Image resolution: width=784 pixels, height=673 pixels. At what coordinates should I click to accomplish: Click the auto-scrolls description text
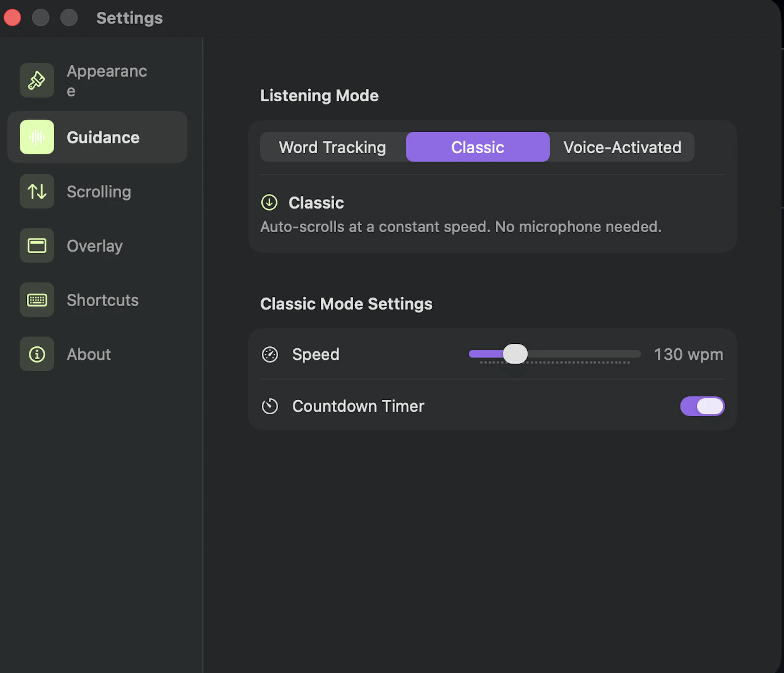(x=461, y=227)
